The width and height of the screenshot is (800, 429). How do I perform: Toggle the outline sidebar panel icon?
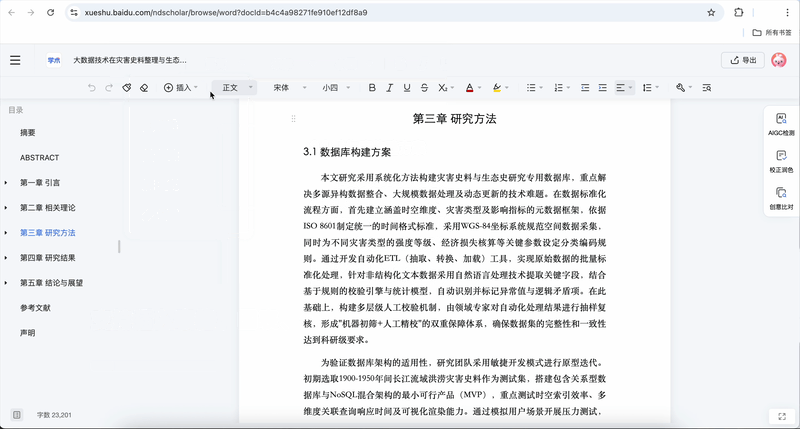point(17,415)
